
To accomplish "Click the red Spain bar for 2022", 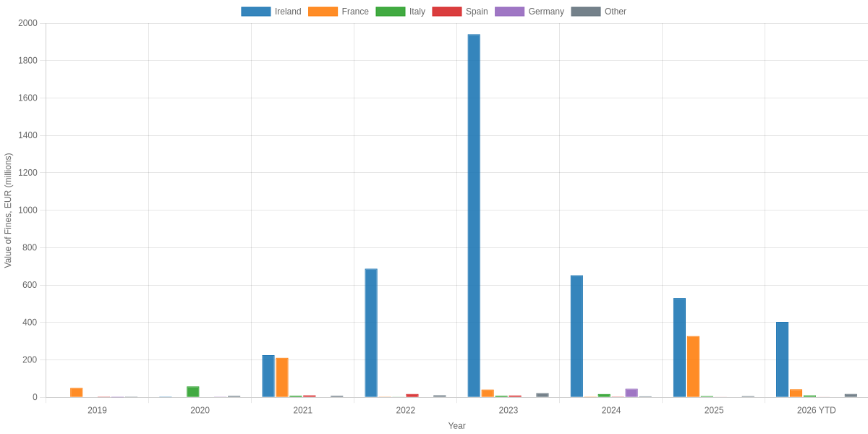I will pos(412,396).
